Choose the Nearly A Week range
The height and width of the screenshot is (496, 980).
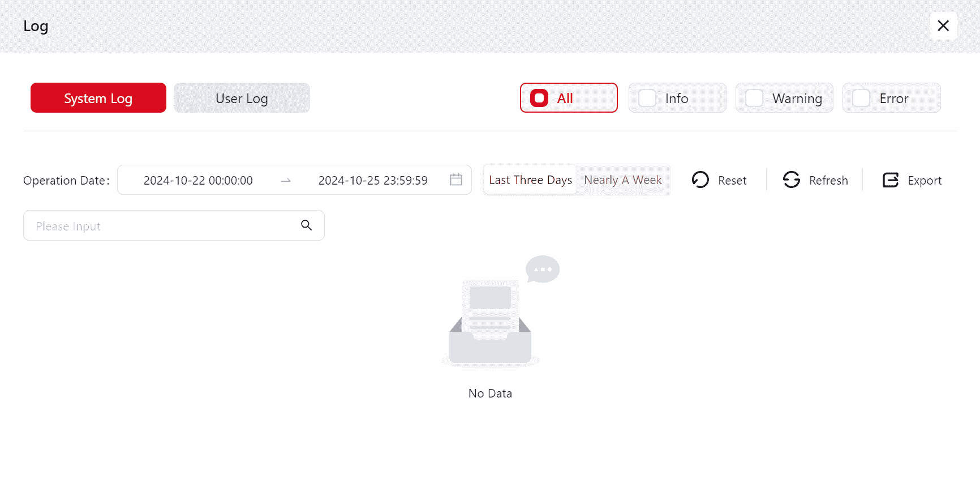(x=622, y=180)
